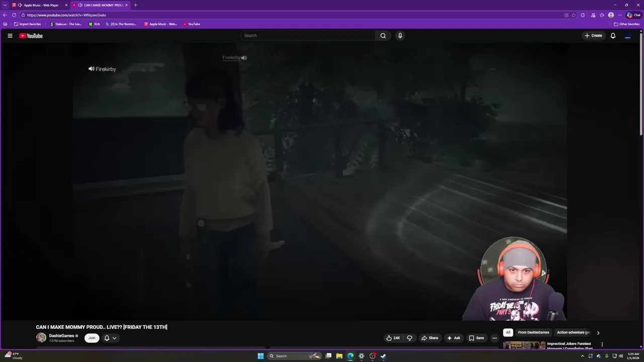Open the taskbar volume speaker icon
Viewport: 644px width, 362px height.
[622, 356]
